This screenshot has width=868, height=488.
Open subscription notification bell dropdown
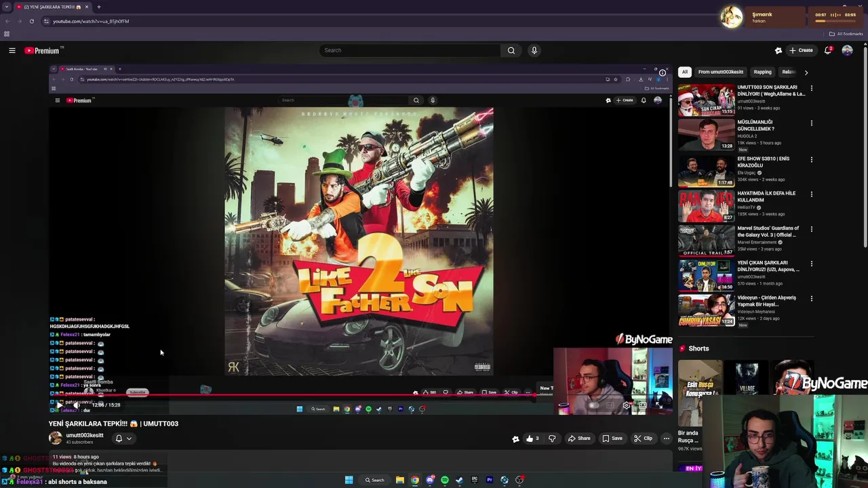pos(123,439)
